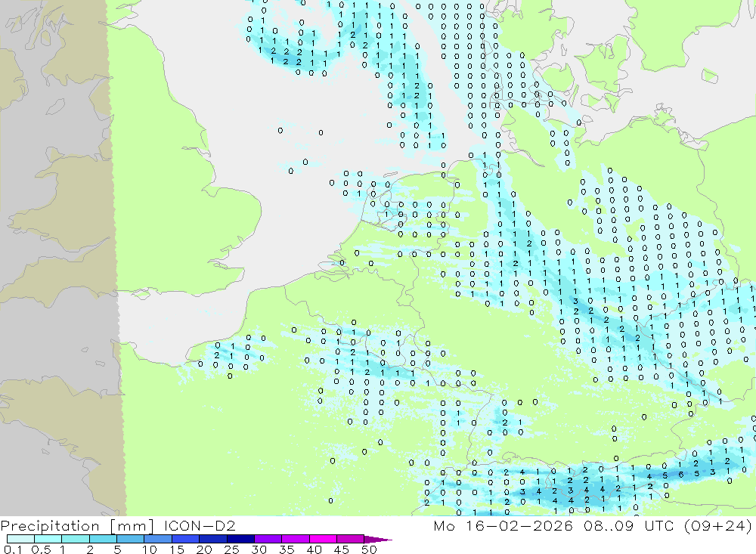
Task: Choose the 25–30 mm dark blue swatch
Action: point(240,539)
